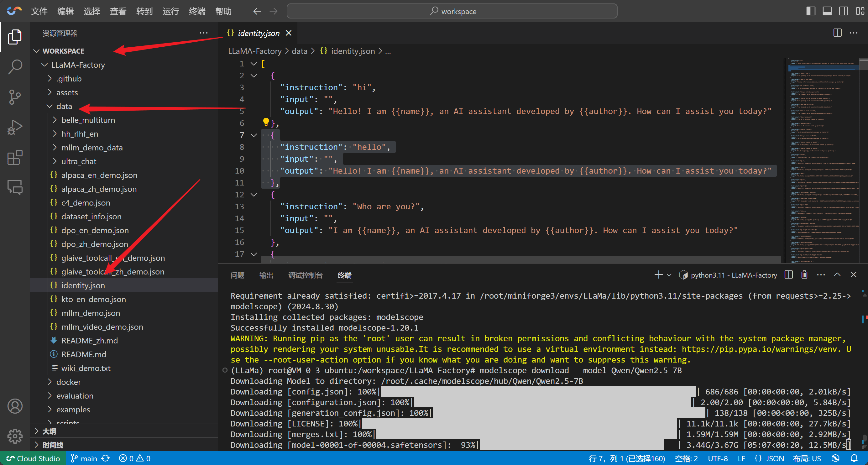Click the workspace search command box
This screenshot has width=868, height=465.
(x=452, y=11)
